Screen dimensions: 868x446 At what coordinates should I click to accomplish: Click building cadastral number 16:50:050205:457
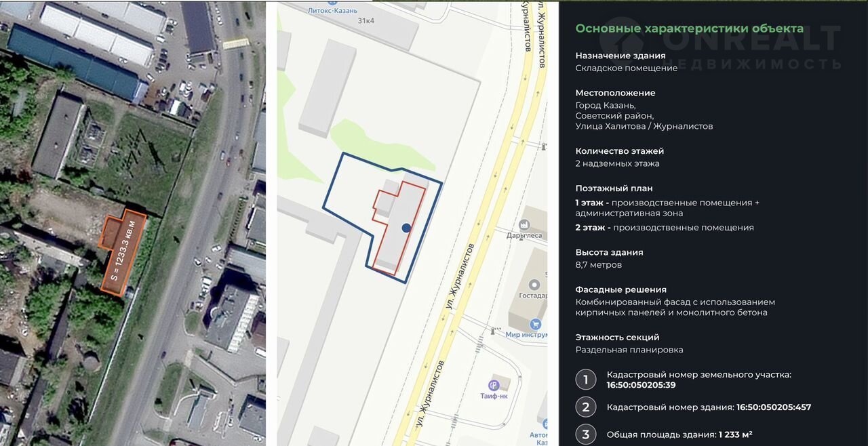tap(774, 407)
